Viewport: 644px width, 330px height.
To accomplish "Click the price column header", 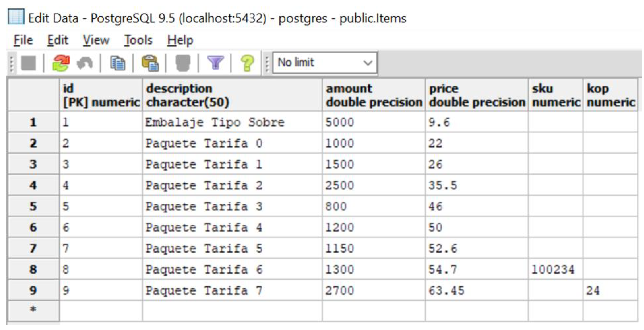I will point(476,95).
